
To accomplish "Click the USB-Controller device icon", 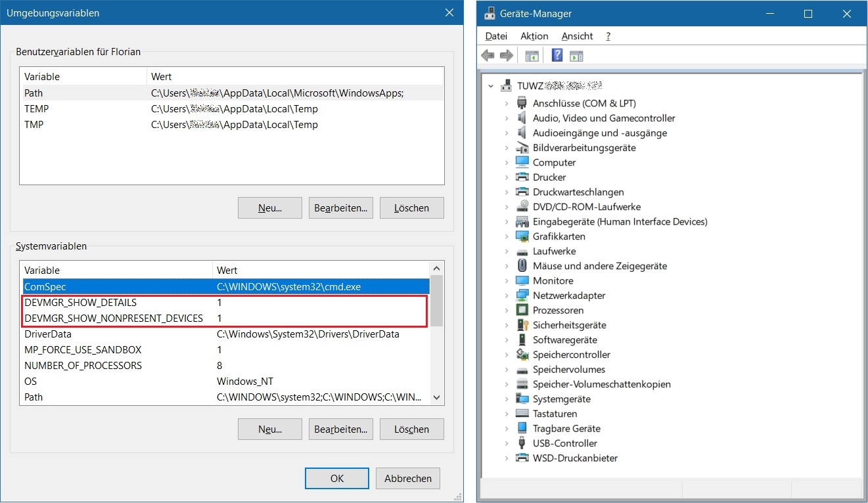I will (522, 443).
